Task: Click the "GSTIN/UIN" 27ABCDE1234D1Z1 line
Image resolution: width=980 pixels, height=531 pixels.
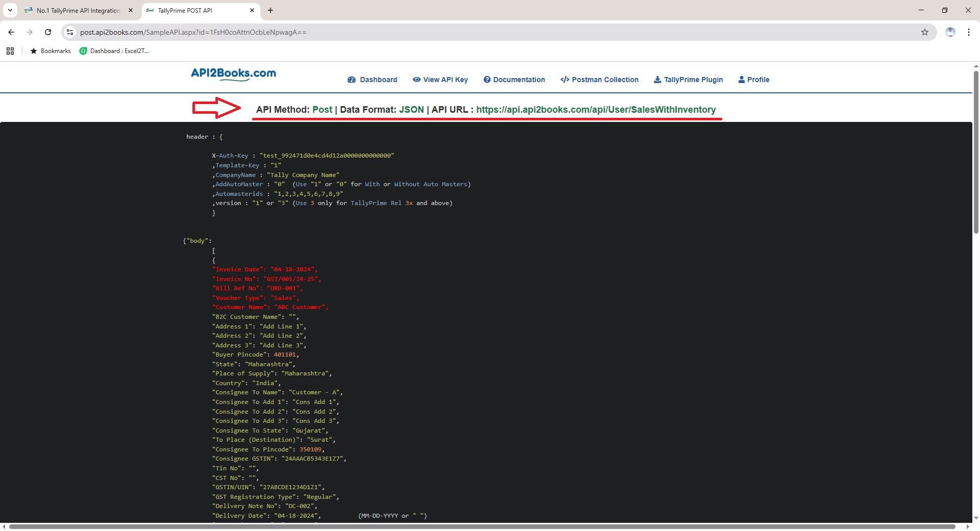Action: point(268,487)
